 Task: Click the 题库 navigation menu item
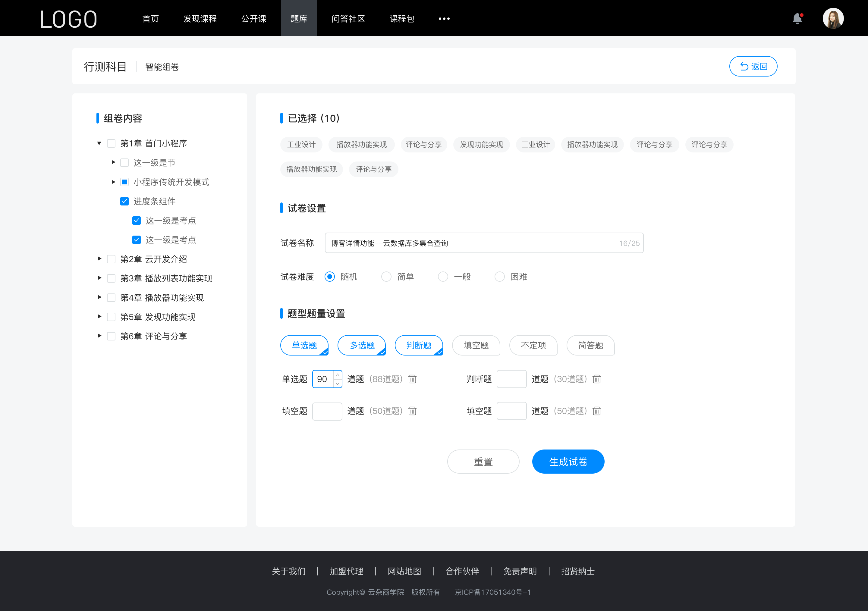pos(298,18)
